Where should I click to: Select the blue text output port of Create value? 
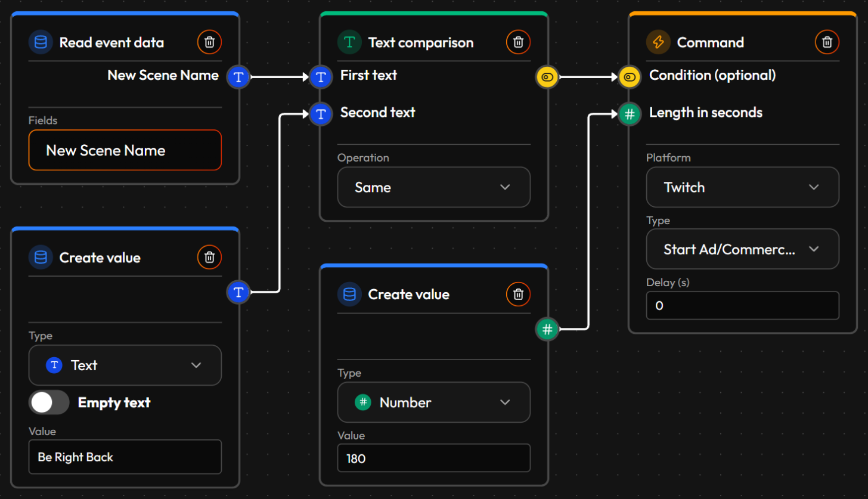click(238, 292)
